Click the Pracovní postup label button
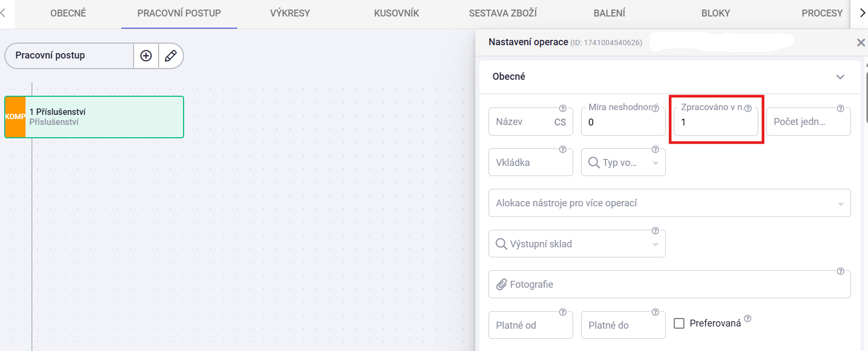Image resolution: width=868 pixels, height=351 pixels. 69,56
